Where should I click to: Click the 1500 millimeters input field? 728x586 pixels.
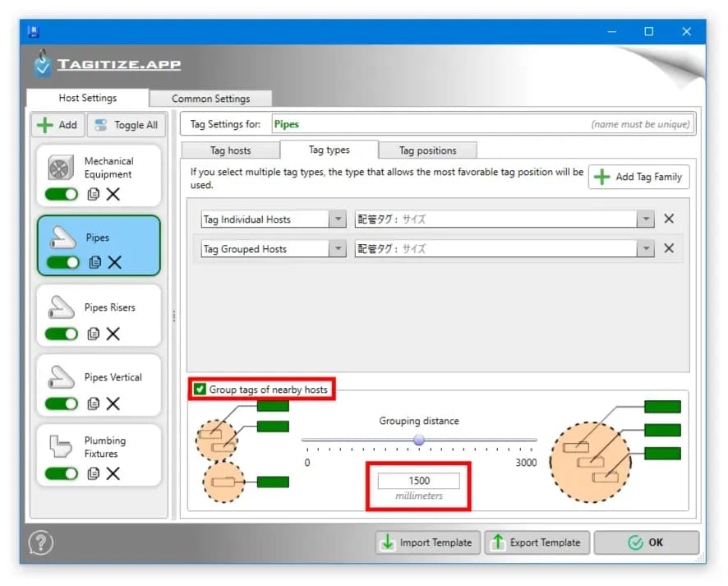pyautogui.click(x=419, y=481)
